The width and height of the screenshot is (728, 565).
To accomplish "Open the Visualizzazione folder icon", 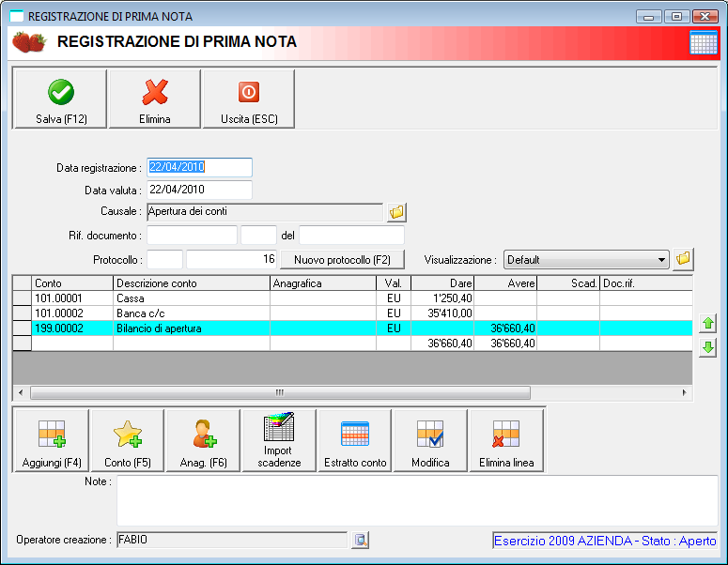I will (x=683, y=259).
